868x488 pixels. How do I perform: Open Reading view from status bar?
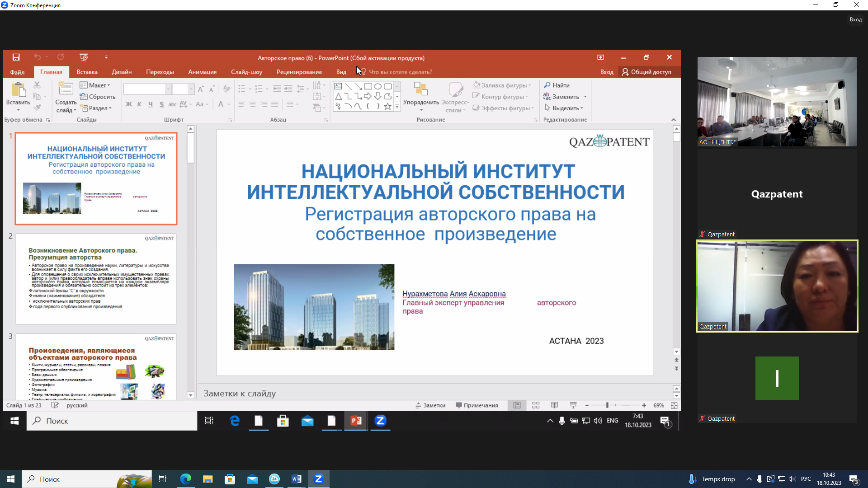(554, 405)
